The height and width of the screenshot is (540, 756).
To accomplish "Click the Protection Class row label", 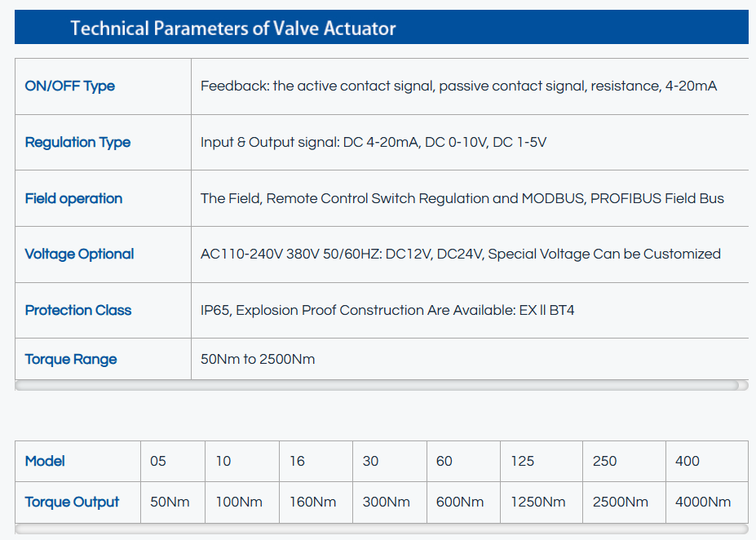I will pyautogui.click(x=77, y=310).
